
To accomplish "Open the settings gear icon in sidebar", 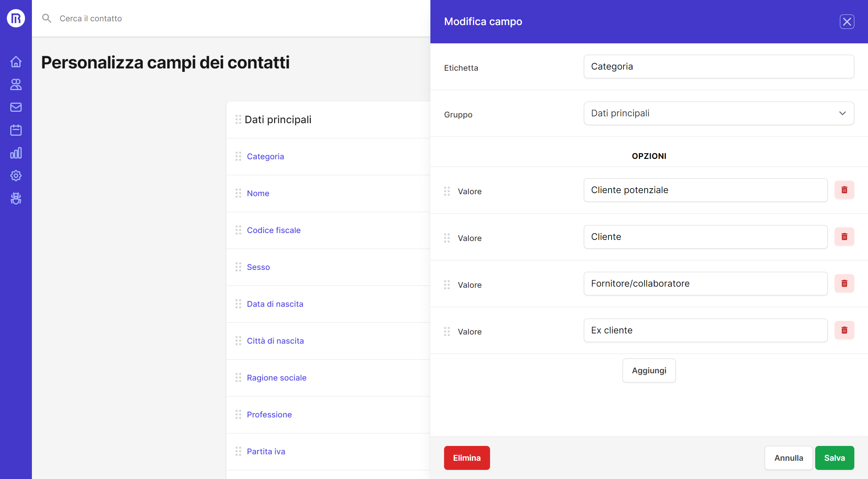I will pos(16,176).
